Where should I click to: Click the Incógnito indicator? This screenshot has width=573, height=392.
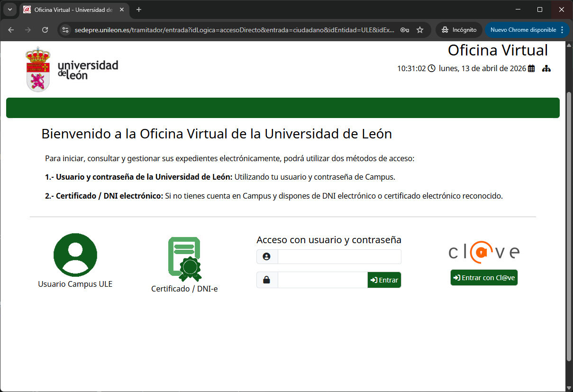point(459,30)
